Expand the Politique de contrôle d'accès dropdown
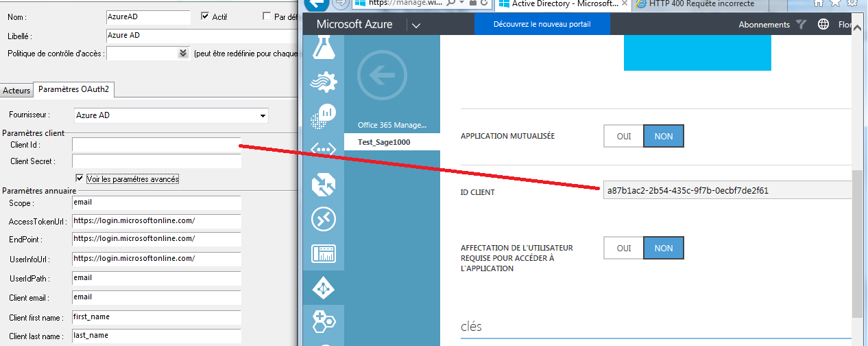 [183, 53]
